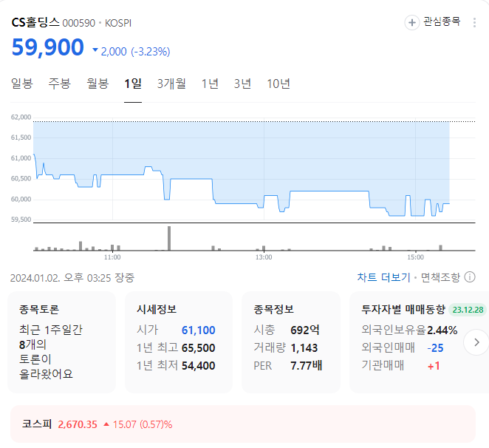This screenshot has width=489, height=448.
Task: Click the volume value 1,143
Action: pyautogui.click(x=304, y=348)
